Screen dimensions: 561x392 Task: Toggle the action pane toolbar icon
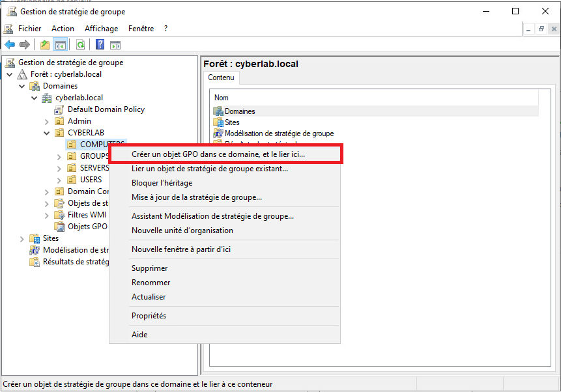(x=115, y=45)
